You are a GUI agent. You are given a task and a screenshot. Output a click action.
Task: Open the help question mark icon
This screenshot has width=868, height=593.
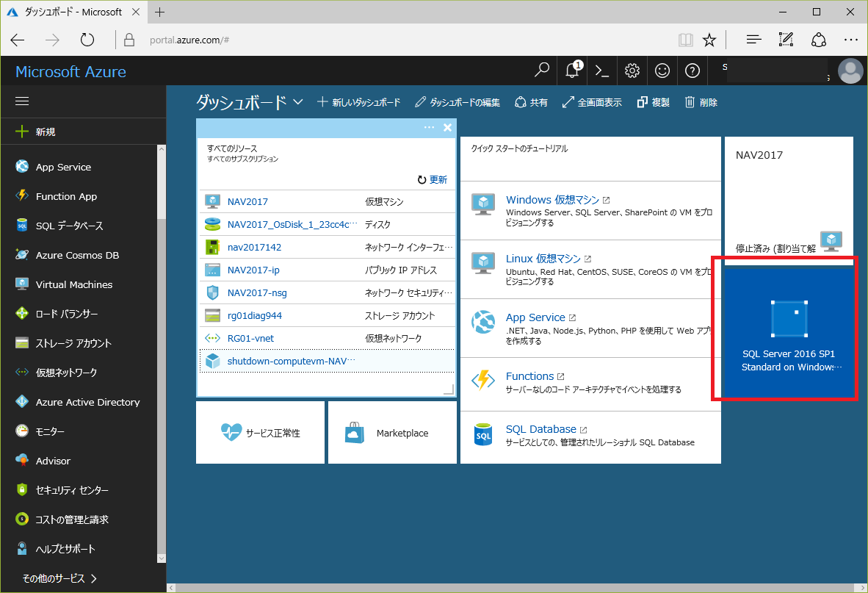[692, 71]
